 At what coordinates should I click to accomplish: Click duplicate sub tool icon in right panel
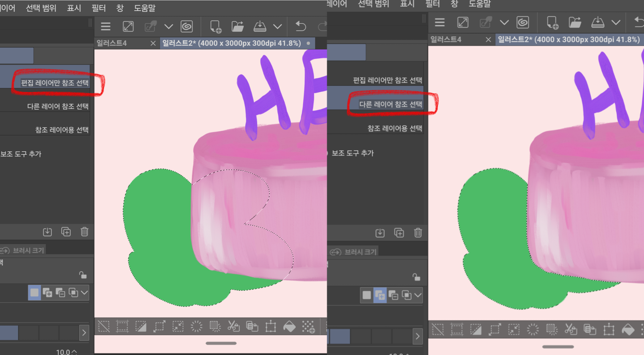399,233
